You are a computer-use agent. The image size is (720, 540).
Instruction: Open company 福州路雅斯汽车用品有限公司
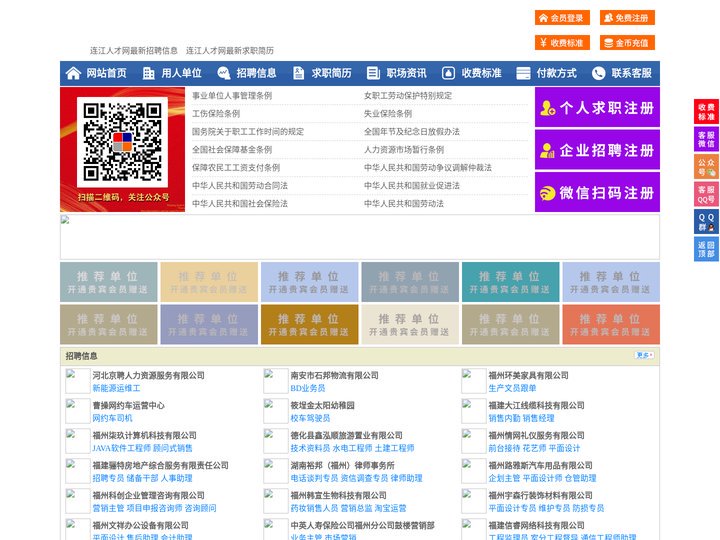[540, 465]
